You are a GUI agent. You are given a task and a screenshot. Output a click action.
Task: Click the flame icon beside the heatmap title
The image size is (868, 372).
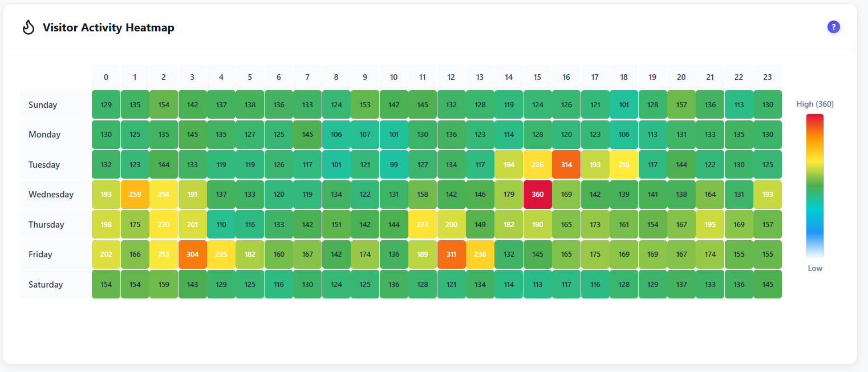(x=29, y=27)
